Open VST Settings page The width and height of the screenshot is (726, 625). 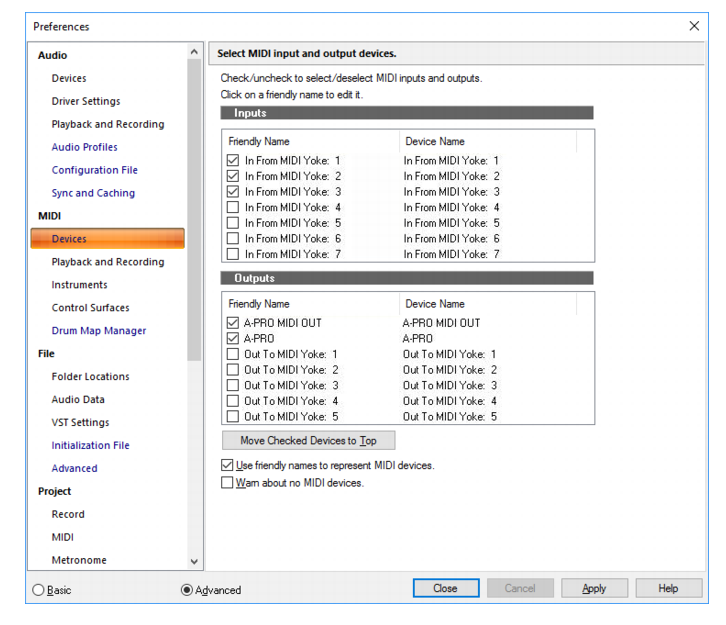(80, 422)
